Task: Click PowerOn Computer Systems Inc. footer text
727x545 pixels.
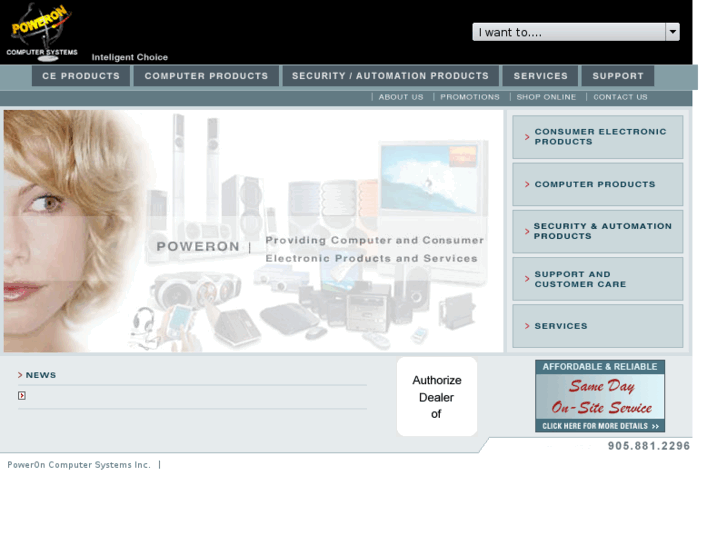Action: tap(79, 465)
